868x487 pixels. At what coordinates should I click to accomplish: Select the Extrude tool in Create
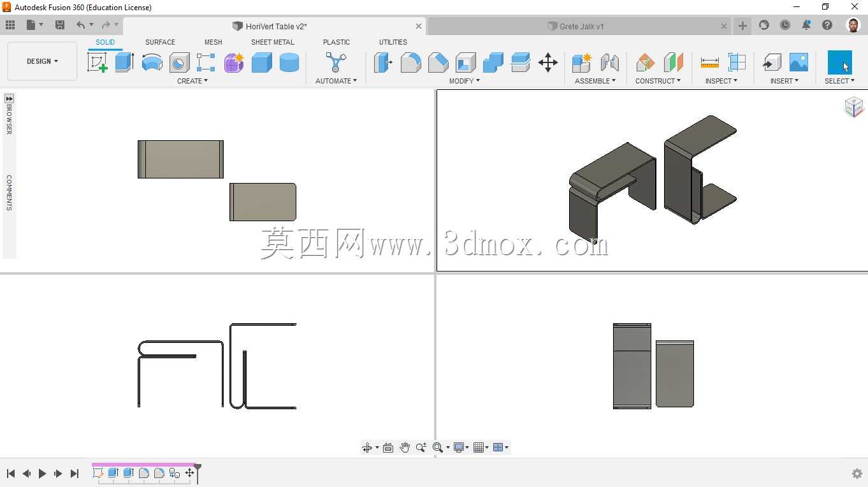(x=124, y=62)
